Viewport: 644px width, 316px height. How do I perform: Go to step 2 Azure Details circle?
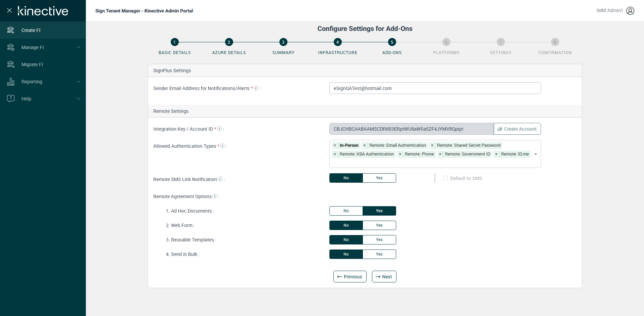pos(229,42)
